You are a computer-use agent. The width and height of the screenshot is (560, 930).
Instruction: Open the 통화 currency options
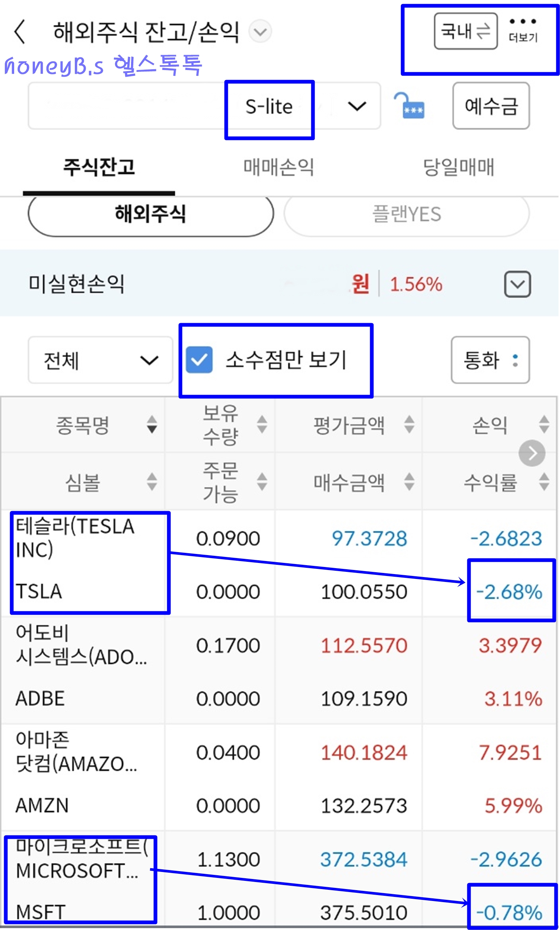coord(491,360)
